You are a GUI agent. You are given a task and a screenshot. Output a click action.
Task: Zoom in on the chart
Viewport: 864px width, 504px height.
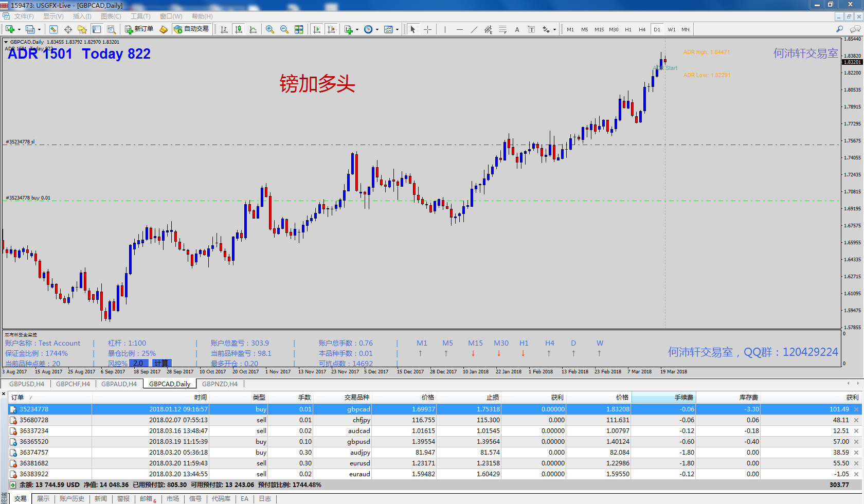270,29
